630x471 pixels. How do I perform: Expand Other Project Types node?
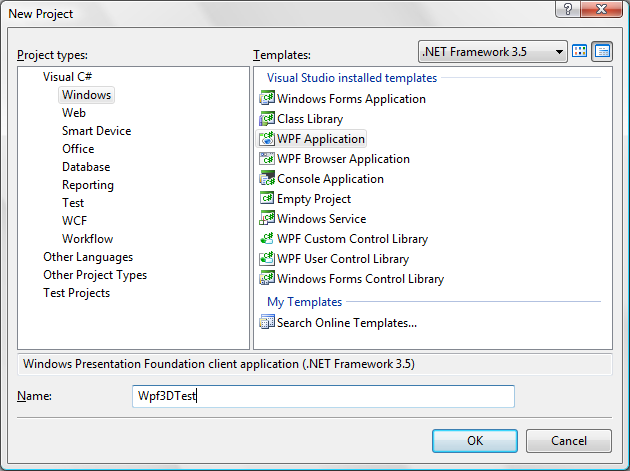tap(95, 275)
